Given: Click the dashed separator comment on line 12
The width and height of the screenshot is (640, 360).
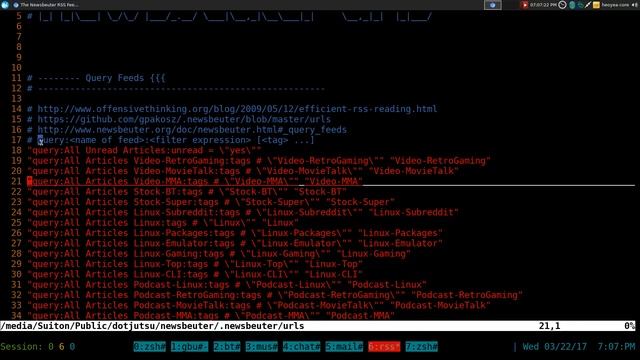Looking at the screenshot, I should click(176, 88).
